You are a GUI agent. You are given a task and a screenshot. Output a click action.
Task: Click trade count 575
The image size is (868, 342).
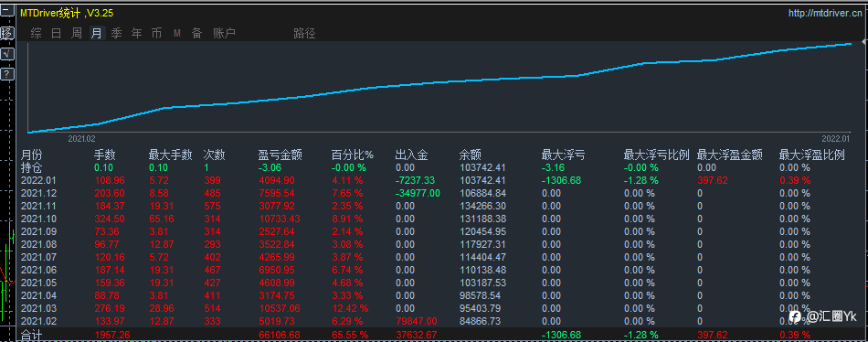click(x=212, y=206)
